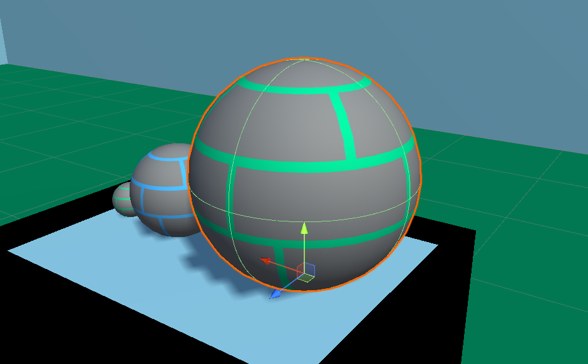The image size is (588, 364).
Task: Click the top vertex of the sphere collider wireframe
Action: (305, 59)
